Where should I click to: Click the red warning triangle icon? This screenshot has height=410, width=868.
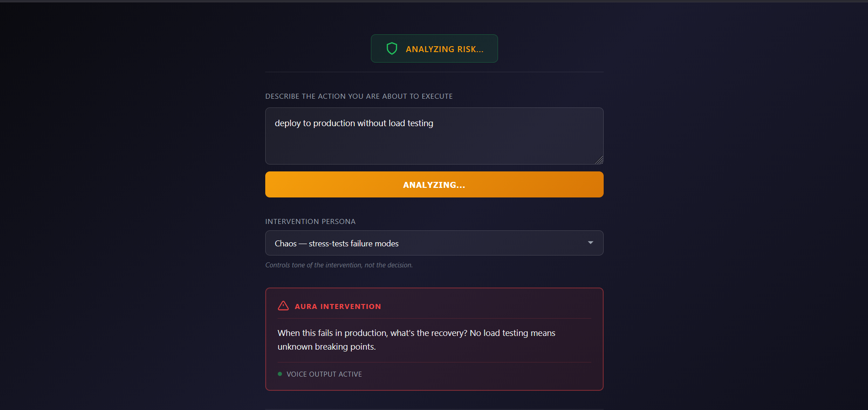click(283, 306)
